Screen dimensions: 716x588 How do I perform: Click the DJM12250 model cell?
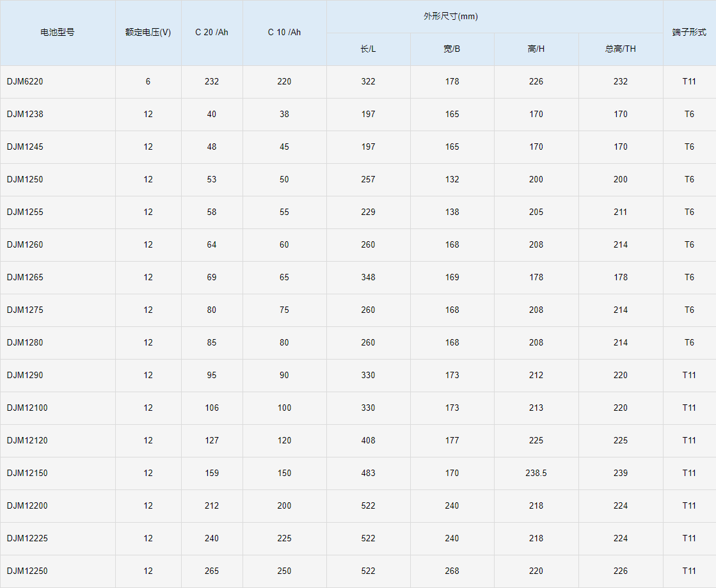point(27,571)
